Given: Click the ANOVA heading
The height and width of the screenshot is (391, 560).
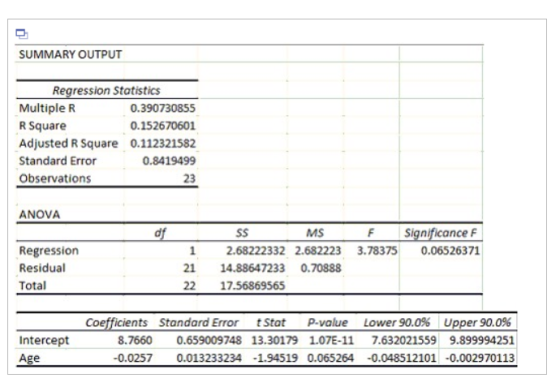Looking at the screenshot, I should click(x=39, y=214).
